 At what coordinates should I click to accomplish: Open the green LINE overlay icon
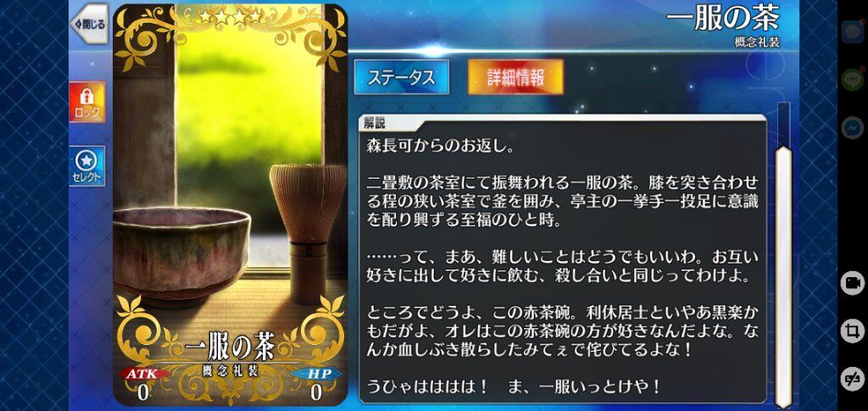point(853,79)
